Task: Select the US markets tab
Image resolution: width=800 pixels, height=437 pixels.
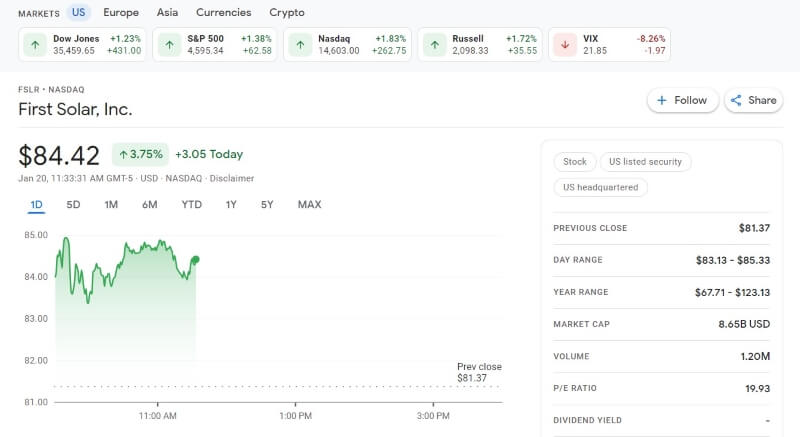Action: click(x=79, y=12)
